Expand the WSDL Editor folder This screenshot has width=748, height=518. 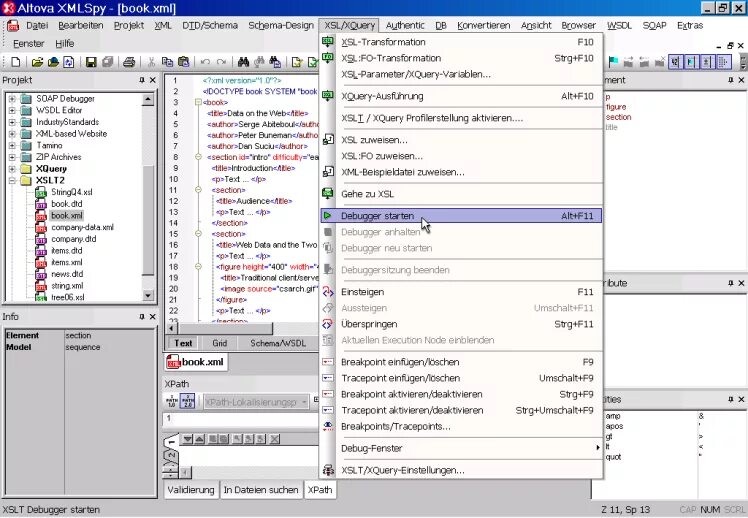12,110
